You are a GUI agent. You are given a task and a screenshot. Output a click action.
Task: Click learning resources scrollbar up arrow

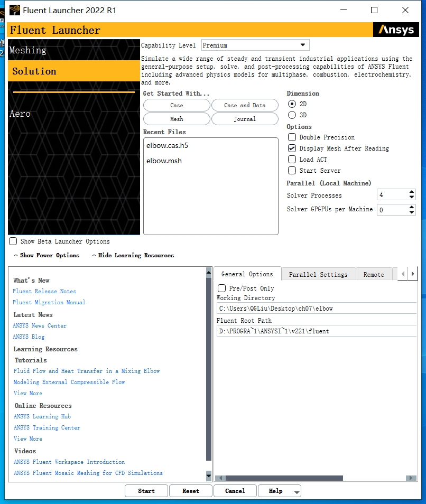click(x=209, y=272)
